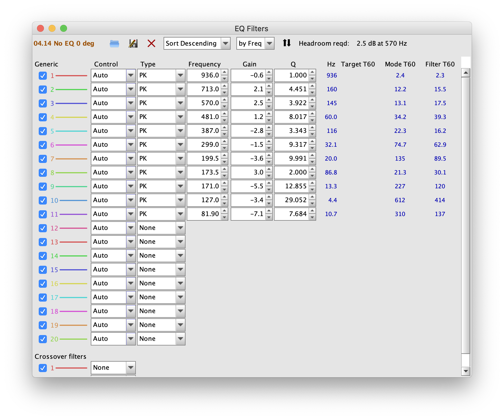Image resolution: width=504 pixels, height=420 pixels.
Task: Click the red X delete filters icon
Action: point(151,44)
